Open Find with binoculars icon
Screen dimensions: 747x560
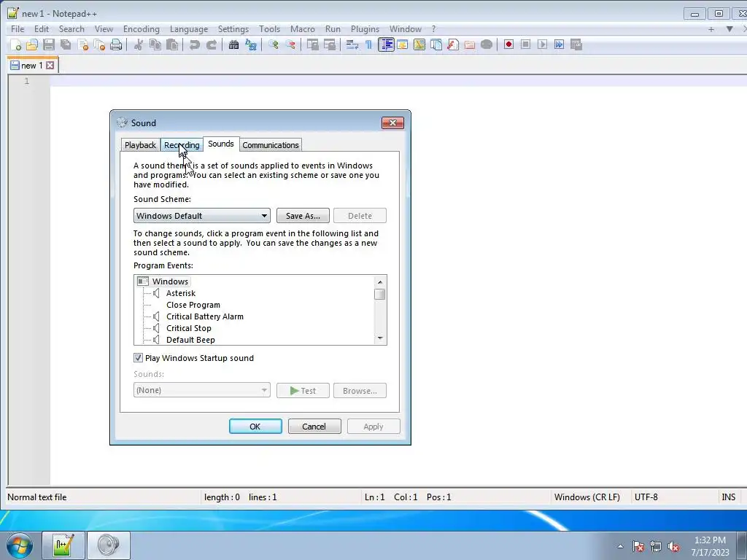tap(233, 44)
